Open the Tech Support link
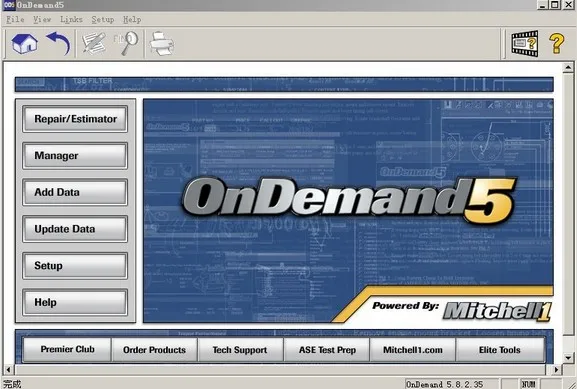 (x=240, y=350)
